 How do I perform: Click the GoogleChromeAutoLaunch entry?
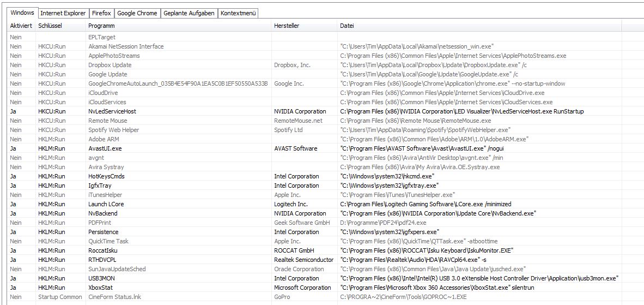click(178, 83)
